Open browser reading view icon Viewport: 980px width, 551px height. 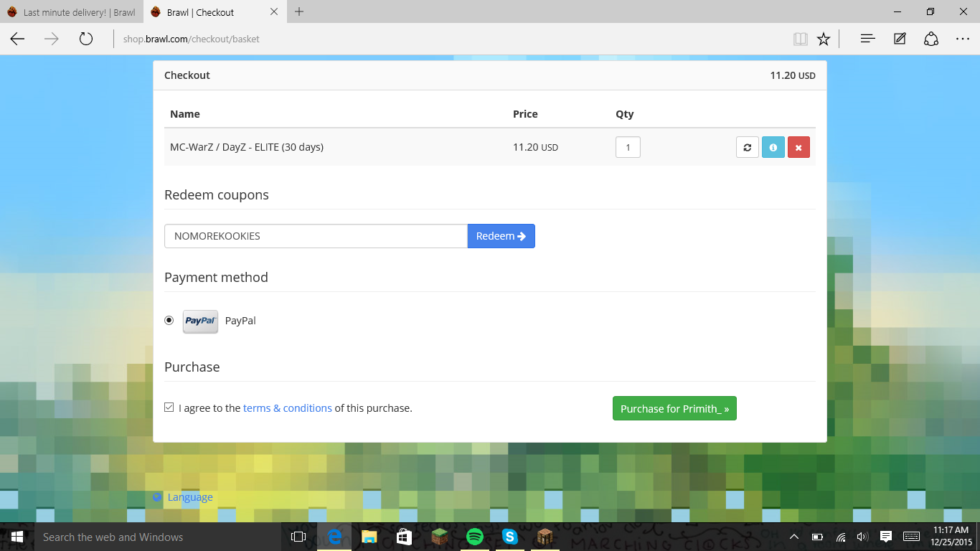coord(800,39)
